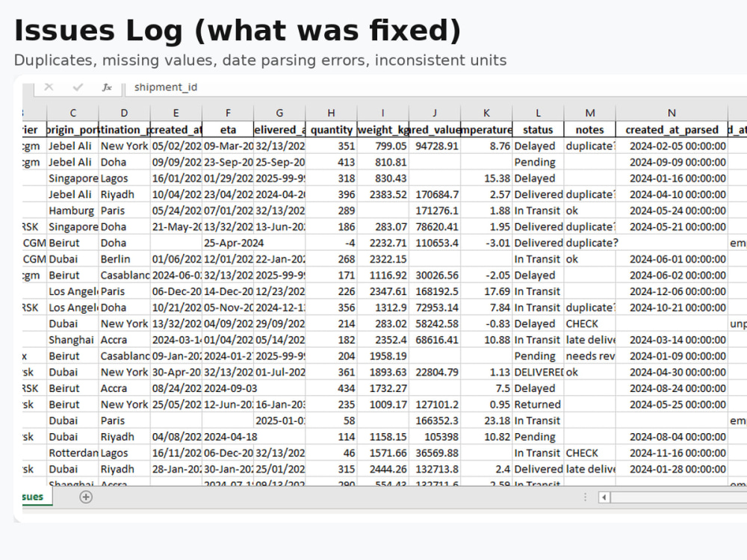Select column M header
This screenshot has width=747, height=560.
pyautogui.click(x=590, y=113)
